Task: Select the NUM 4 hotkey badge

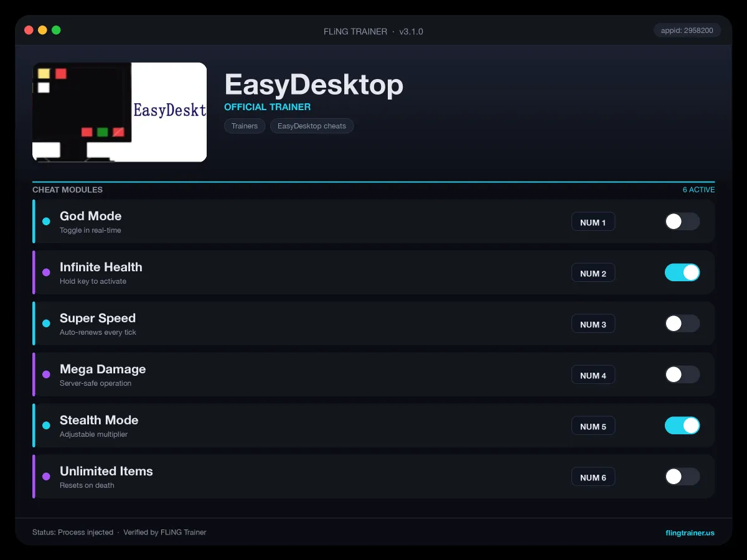Action: click(x=593, y=375)
